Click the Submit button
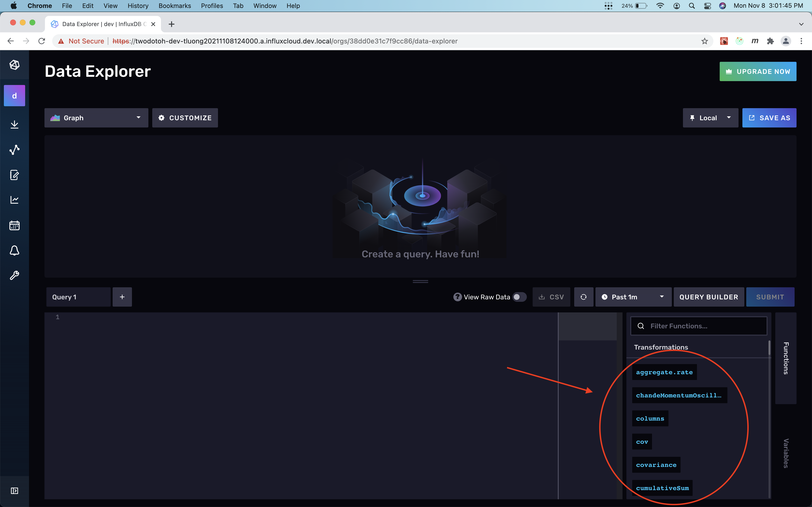812x507 pixels. coord(770,297)
